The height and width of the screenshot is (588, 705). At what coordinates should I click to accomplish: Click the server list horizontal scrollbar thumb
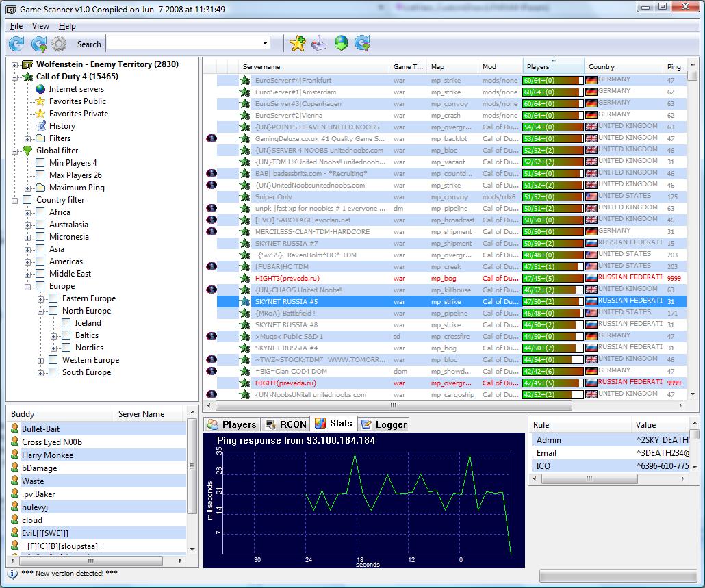(394, 405)
